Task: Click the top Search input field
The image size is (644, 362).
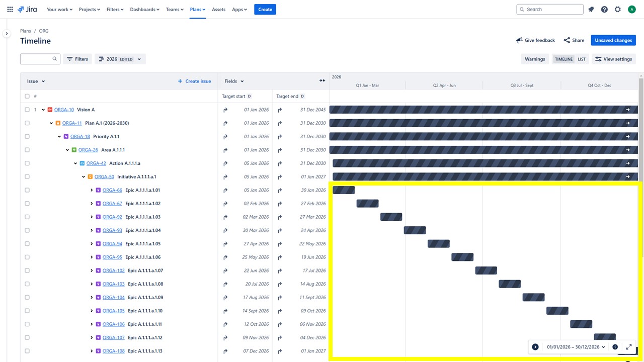Action: (550, 10)
